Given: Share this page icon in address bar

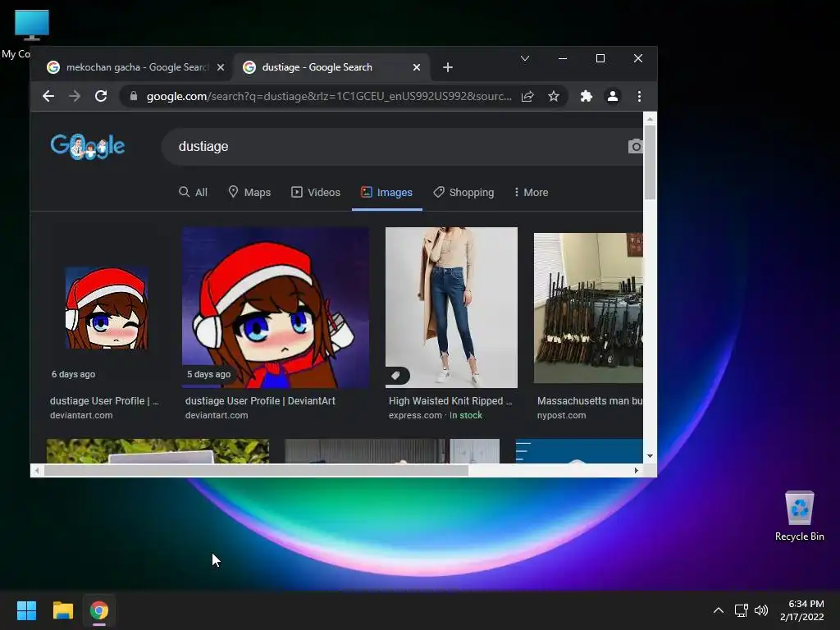Looking at the screenshot, I should tap(527, 97).
